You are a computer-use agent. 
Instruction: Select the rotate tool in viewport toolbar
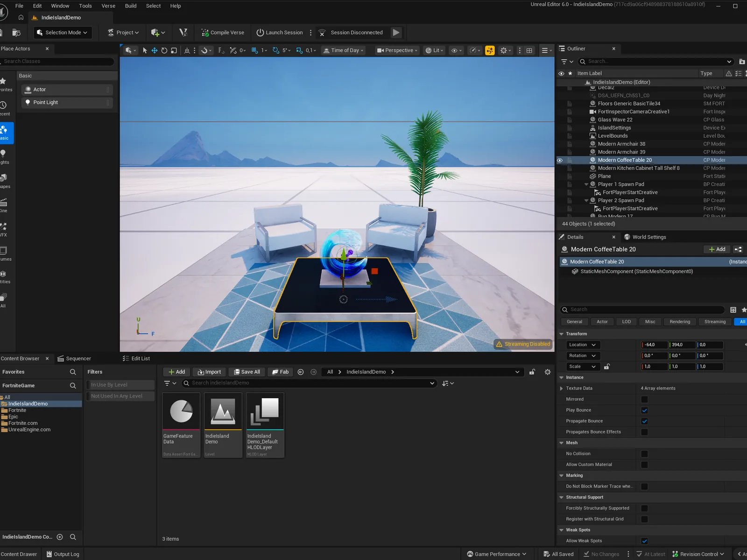pos(164,50)
